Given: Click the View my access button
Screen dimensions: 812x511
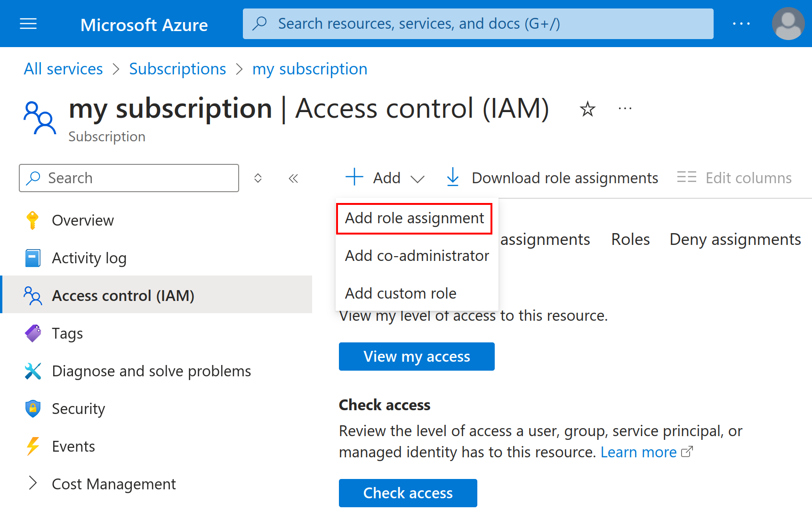Looking at the screenshot, I should click(x=416, y=357).
